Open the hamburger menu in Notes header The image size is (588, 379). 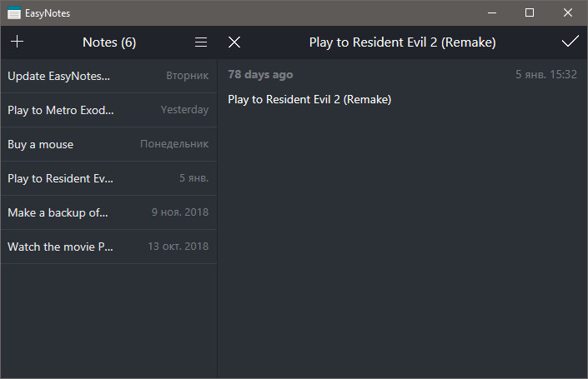click(201, 42)
